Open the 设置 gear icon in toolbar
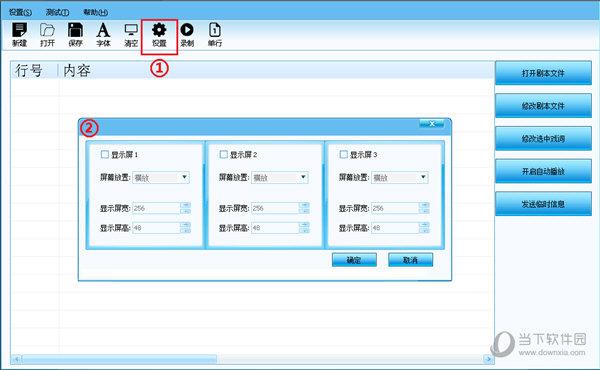This screenshot has height=370, width=600. [159, 34]
